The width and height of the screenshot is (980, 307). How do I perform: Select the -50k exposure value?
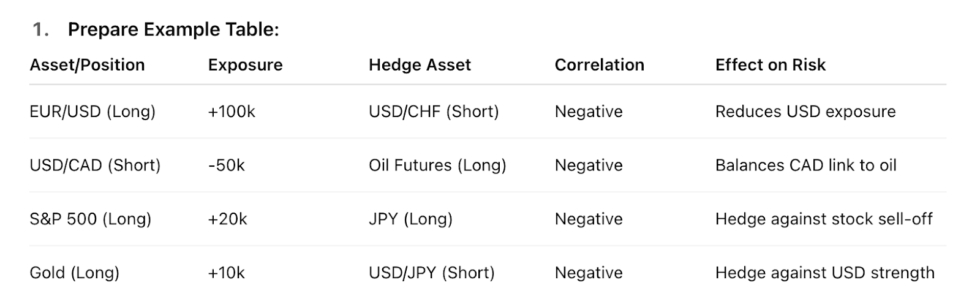click(x=227, y=165)
